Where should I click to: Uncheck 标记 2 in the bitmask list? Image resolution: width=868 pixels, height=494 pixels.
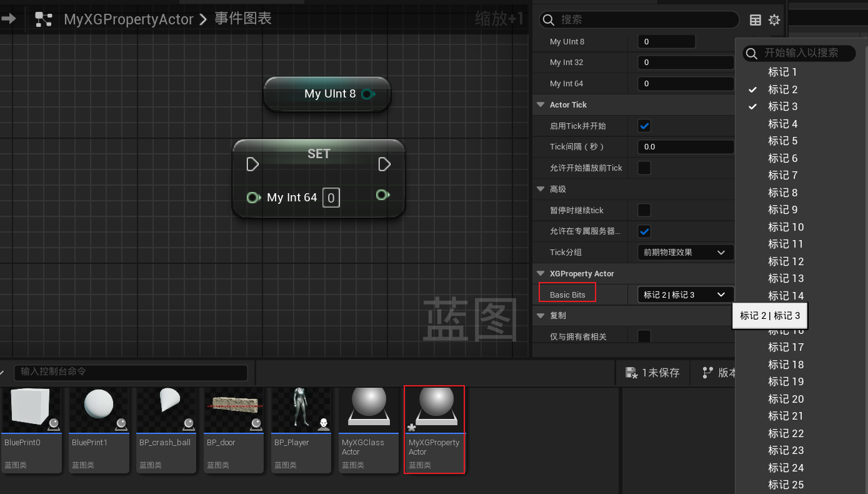point(782,89)
